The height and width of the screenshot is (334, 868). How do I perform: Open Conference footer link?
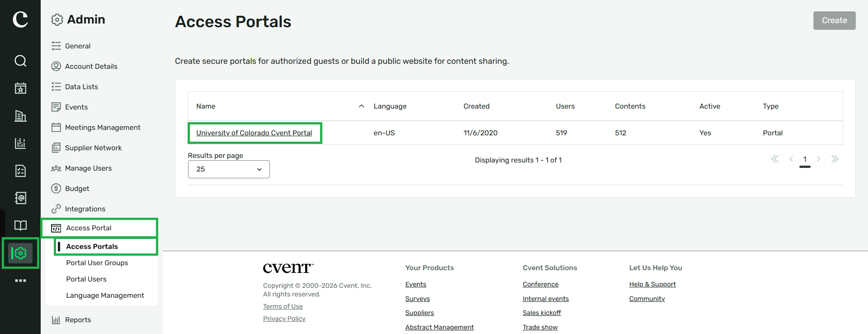(540, 284)
